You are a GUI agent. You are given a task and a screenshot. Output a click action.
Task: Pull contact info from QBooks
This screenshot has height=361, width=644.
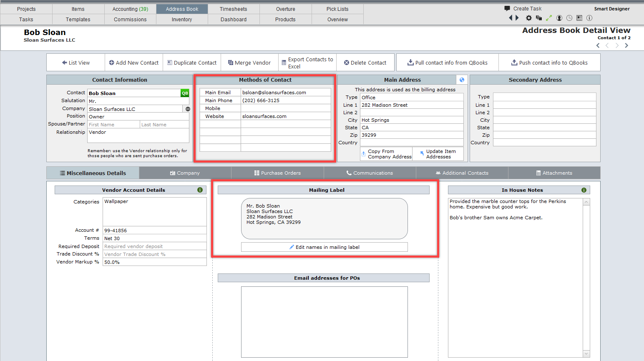coord(448,63)
